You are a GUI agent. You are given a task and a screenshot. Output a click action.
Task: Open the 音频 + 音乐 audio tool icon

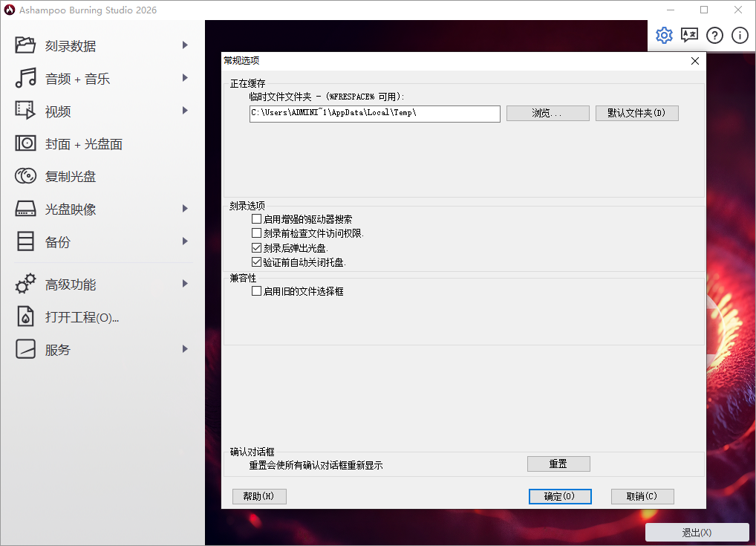25,78
